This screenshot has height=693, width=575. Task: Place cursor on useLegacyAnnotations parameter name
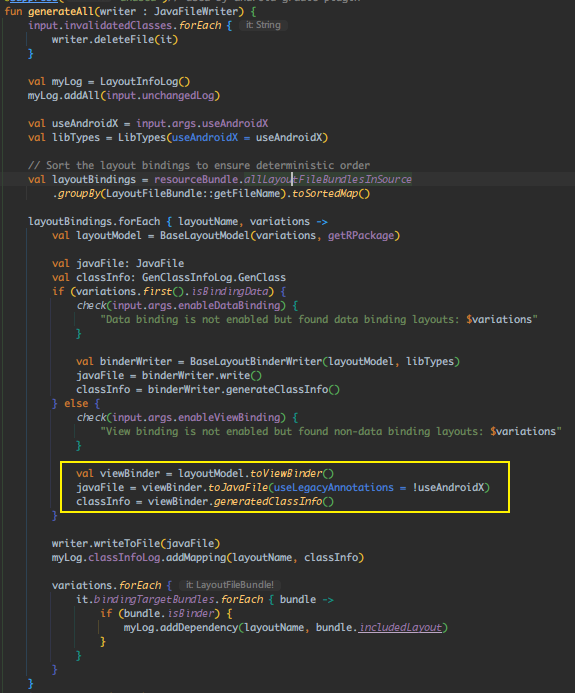pos(334,487)
